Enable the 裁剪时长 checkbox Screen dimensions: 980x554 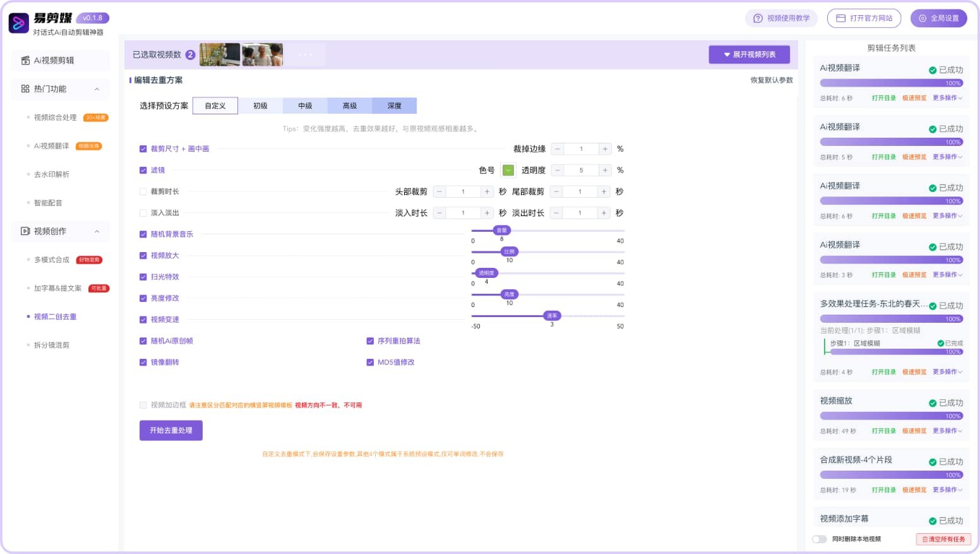click(x=143, y=192)
